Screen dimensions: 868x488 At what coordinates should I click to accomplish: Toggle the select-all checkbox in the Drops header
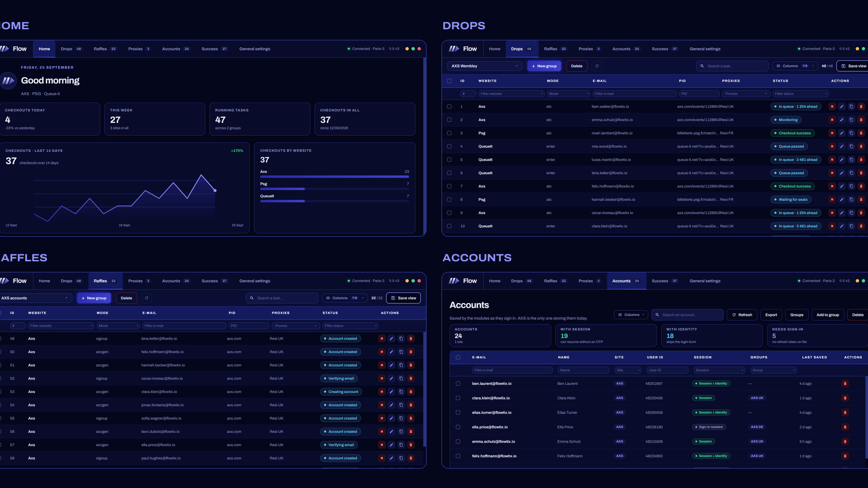click(x=449, y=81)
